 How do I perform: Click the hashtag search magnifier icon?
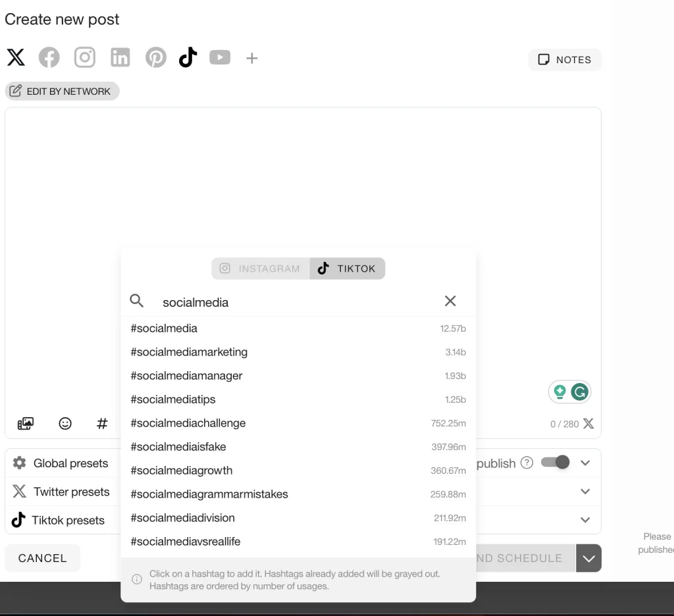pyautogui.click(x=137, y=301)
